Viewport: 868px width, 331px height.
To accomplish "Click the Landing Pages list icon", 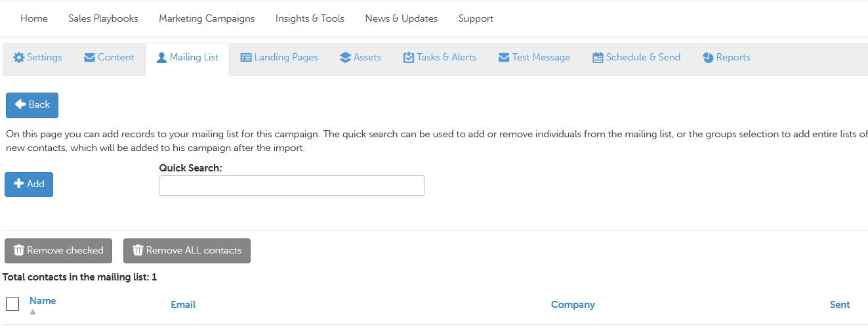I will [x=246, y=58].
